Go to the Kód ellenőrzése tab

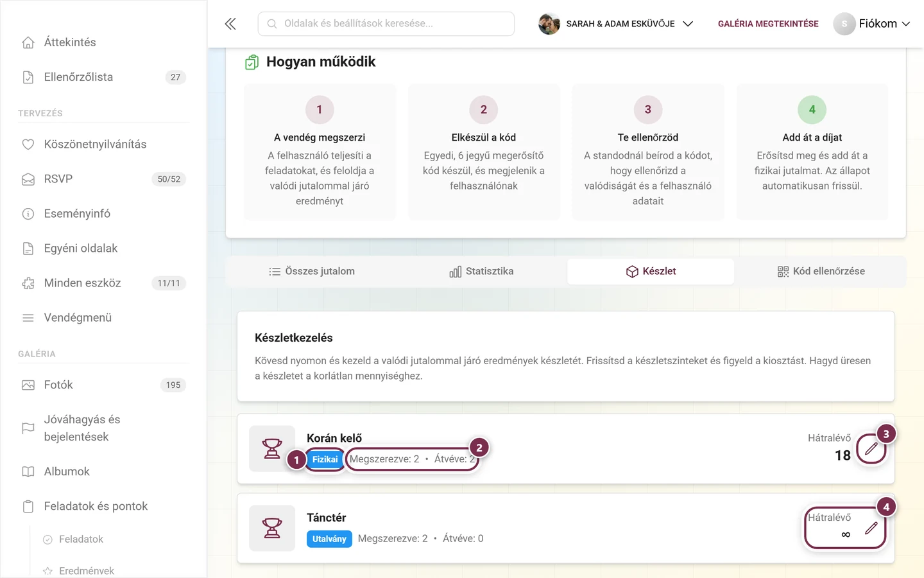[x=821, y=272]
